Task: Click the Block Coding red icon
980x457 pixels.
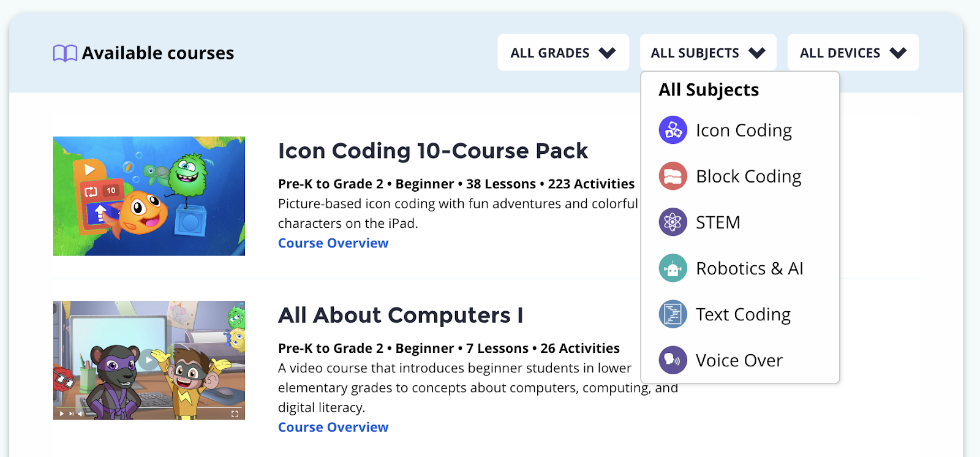Action: point(673,176)
